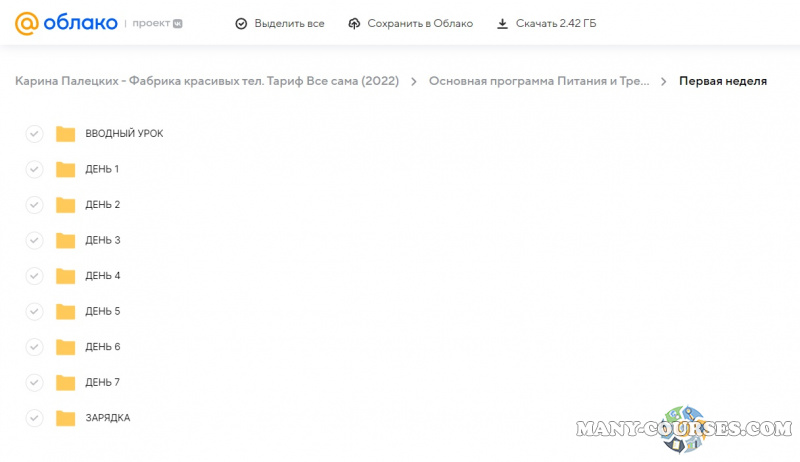This screenshot has width=800, height=462.
Task: Click the Первая неделя breadcrumb label
Action: [723, 81]
